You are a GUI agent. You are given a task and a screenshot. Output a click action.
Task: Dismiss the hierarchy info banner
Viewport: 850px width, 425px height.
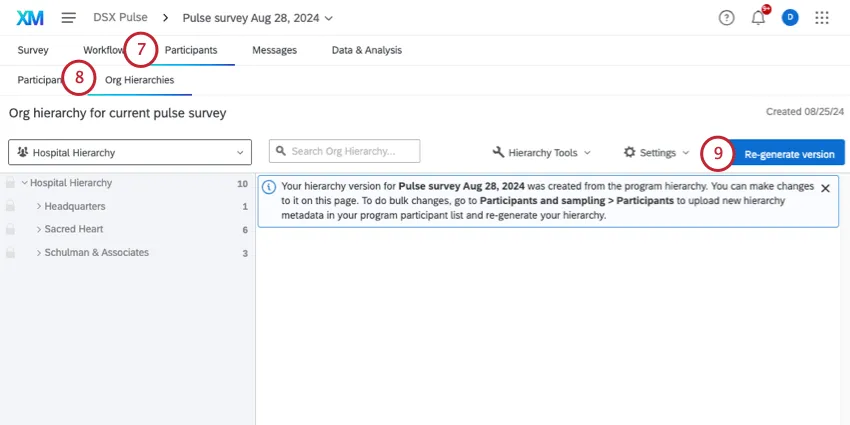[825, 188]
